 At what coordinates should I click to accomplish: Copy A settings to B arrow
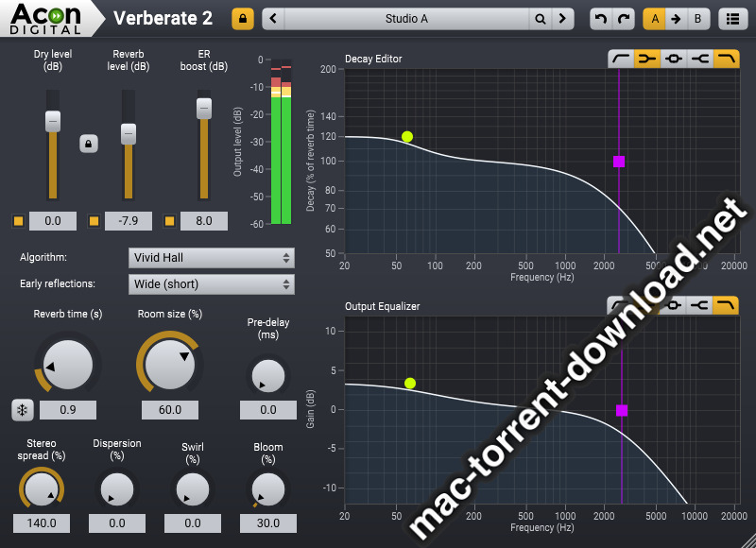[x=676, y=19]
